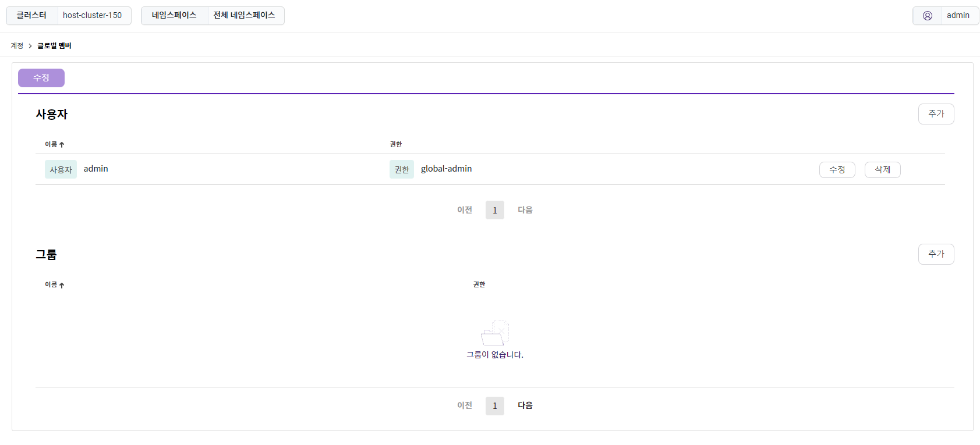The width and height of the screenshot is (980, 445).
Task: Click the 글로벌 멤버 breadcrumb text
Action: click(54, 46)
